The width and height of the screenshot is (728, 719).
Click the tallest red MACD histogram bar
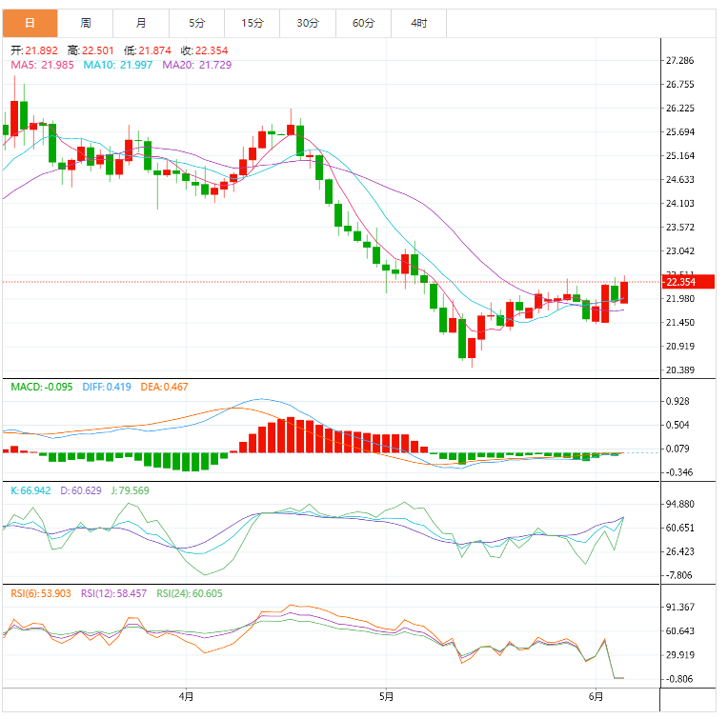coord(291,434)
